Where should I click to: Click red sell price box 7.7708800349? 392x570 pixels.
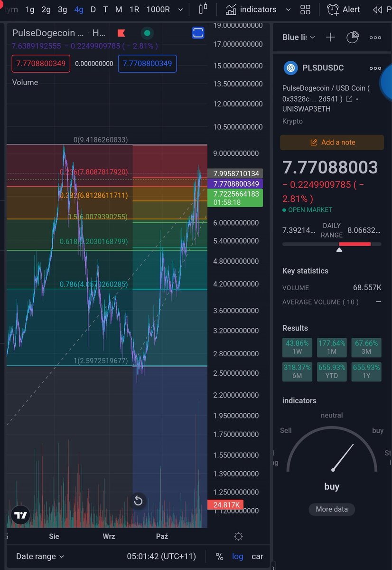pyautogui.click(x=41, y=64)
